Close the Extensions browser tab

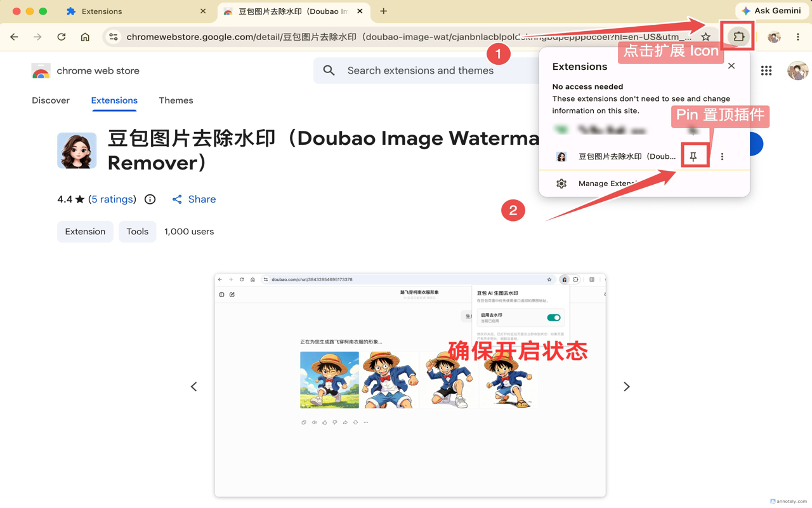coord(203,11)
